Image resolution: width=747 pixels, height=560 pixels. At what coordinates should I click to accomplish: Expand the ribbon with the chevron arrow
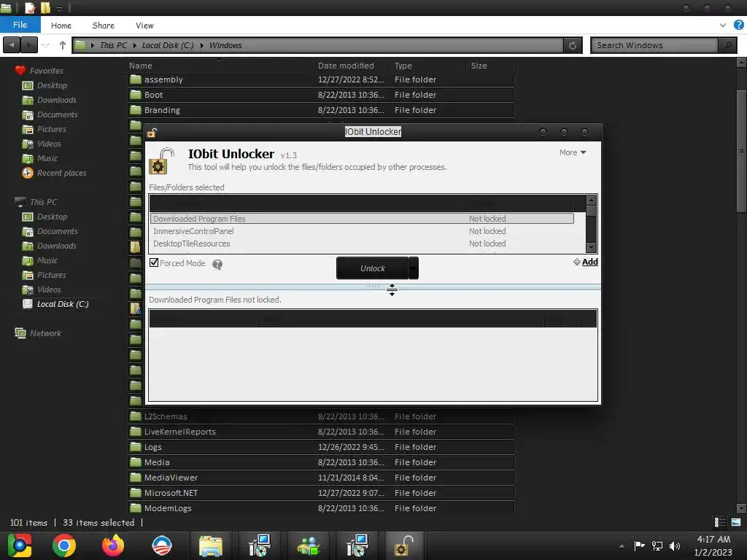tap(723, 26)
